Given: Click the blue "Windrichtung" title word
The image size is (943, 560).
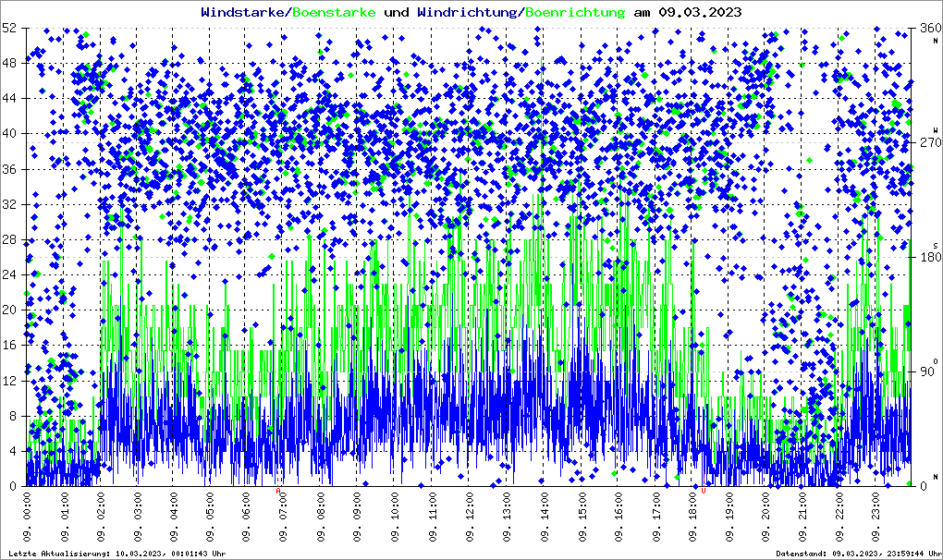Looking at the screenshot, I should click(469, 12).
